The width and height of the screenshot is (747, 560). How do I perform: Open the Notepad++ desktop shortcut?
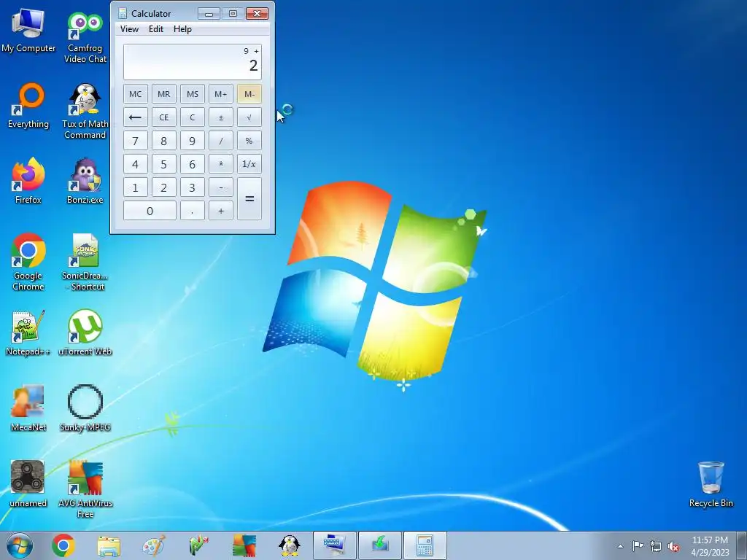point(28,333)
